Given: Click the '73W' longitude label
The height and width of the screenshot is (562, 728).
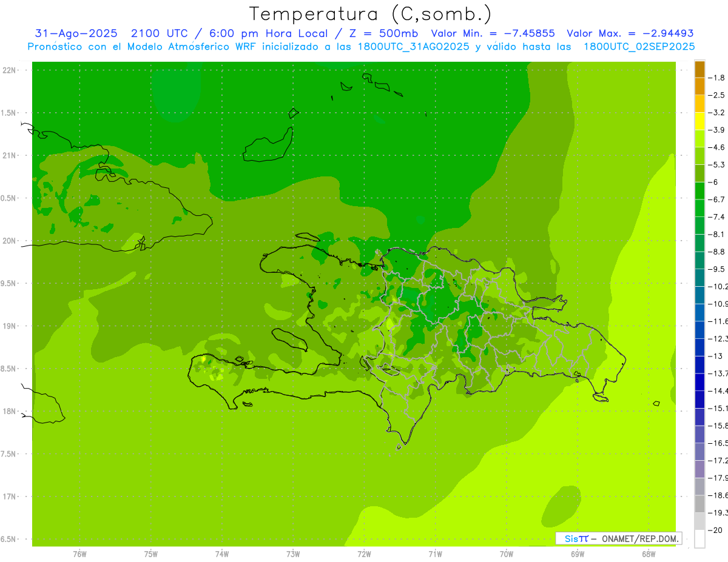Looking at the screenshot, I should pos(292,554).
